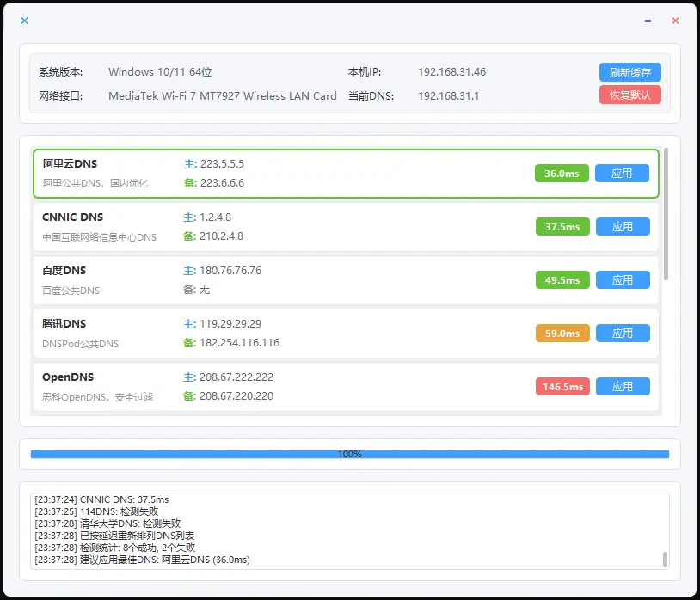Close the window with red X
The image size is (700, 600).
pos(675,21)
